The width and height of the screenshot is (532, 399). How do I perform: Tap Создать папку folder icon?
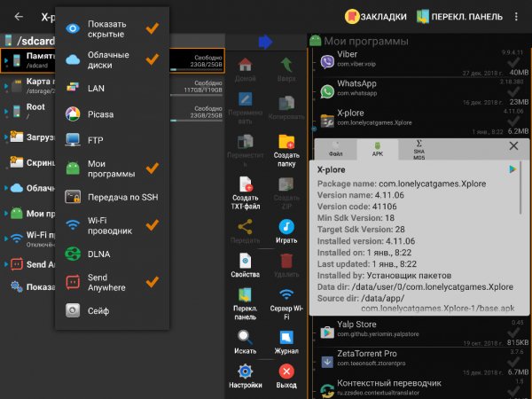point(286,141)
